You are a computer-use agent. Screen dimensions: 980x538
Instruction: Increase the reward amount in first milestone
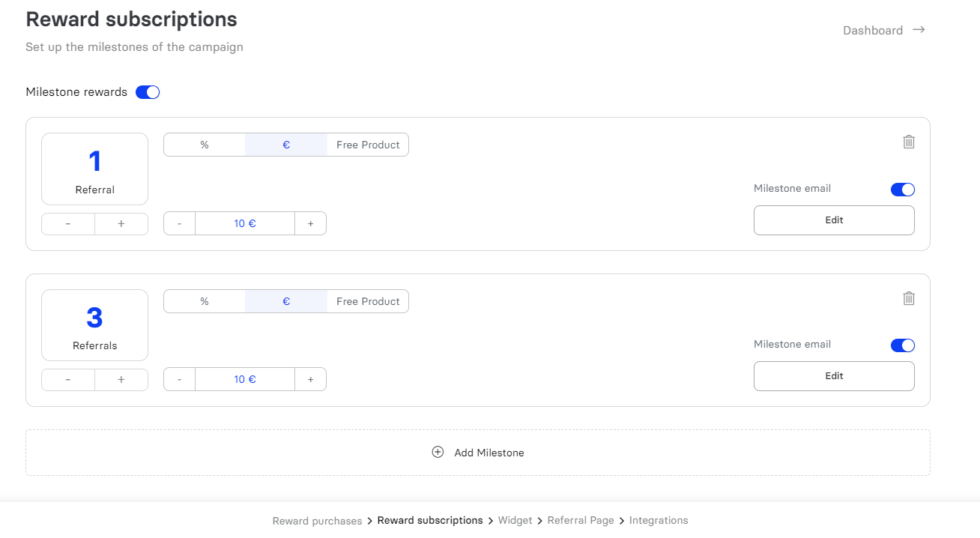point(310,223)
